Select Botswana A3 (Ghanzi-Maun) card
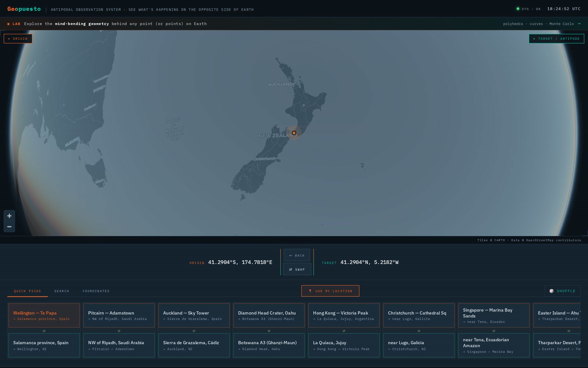The width and height of the screenshot is (588, 368). pyautogui.click(x=269, y=346)
